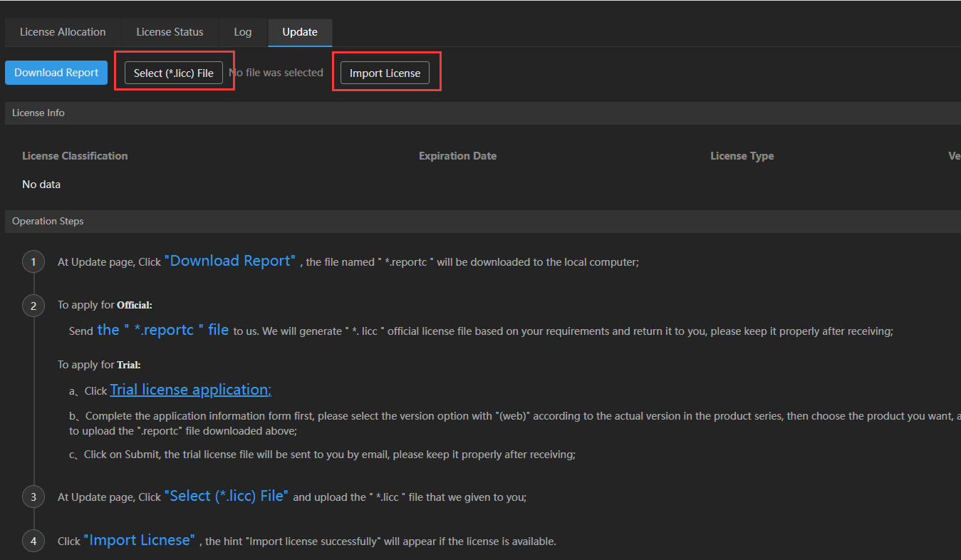
Task: Click the step 2 circle icon
Action: 33,306
